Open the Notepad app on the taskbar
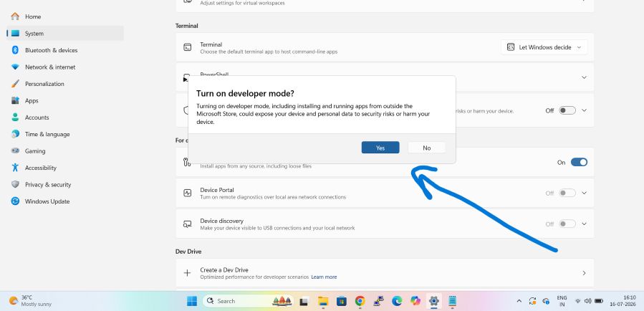Screen dimensions: 644x311 452,301
